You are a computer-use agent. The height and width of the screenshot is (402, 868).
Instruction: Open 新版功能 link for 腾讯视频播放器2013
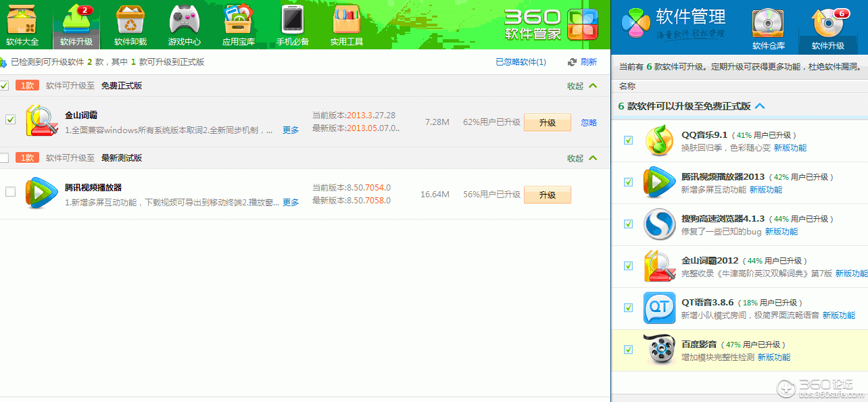[766, 190]
